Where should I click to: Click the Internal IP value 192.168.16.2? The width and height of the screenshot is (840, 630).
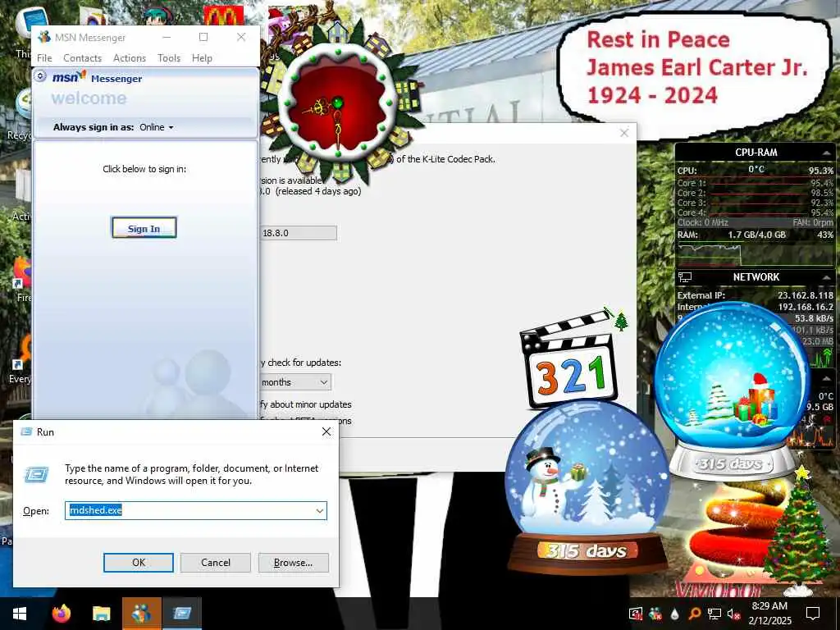point(806,307)
